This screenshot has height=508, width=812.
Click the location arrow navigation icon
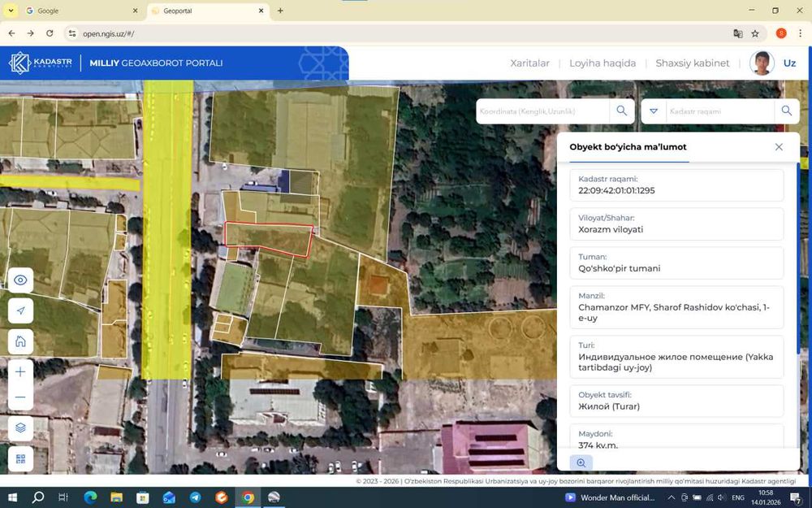point(20,310)
